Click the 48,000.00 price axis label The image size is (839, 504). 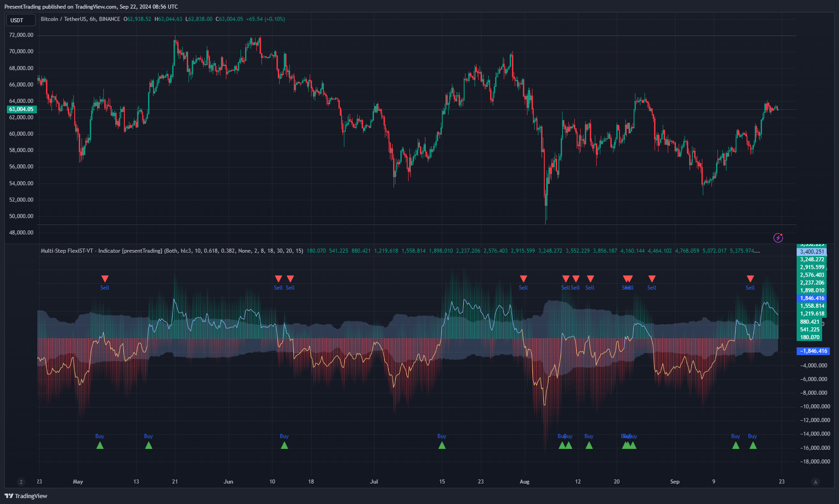click(x=21, y=233)
